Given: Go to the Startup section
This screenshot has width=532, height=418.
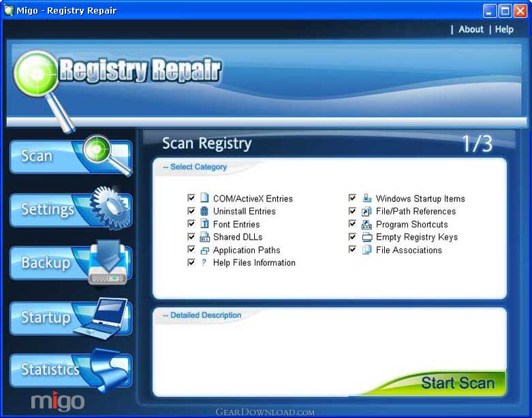Looking at the screenshot, I should (71, 318).
